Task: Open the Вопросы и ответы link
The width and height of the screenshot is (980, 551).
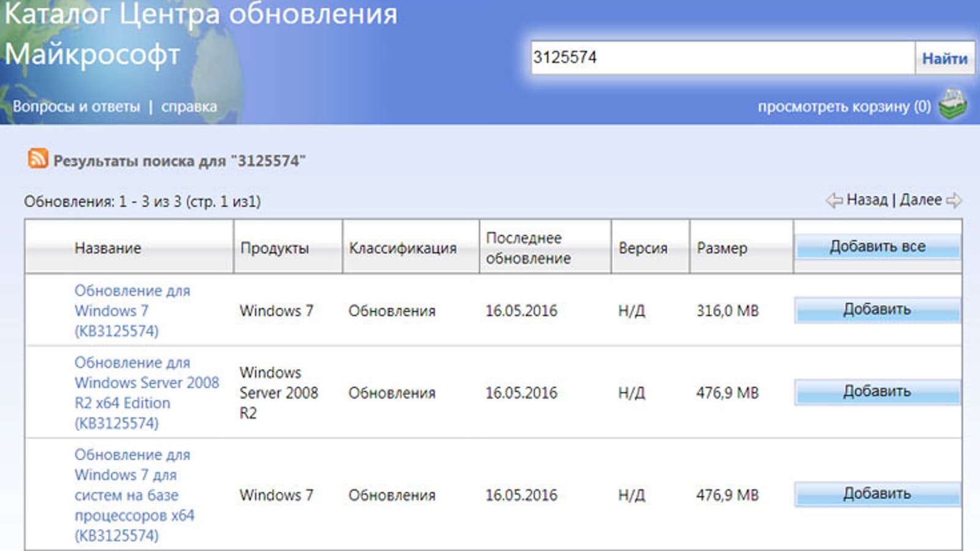Action: 77,107
